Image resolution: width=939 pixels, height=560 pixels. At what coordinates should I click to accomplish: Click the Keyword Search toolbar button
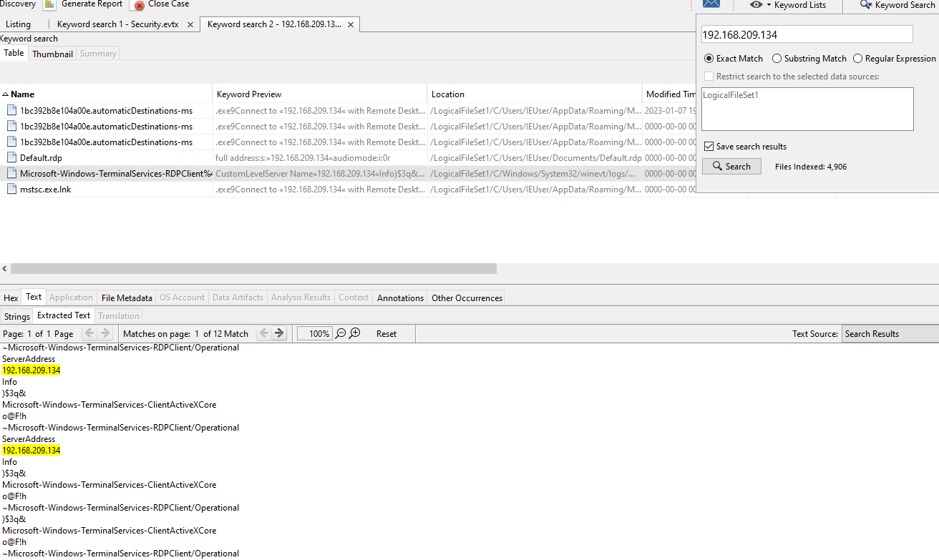click(897, 5)
